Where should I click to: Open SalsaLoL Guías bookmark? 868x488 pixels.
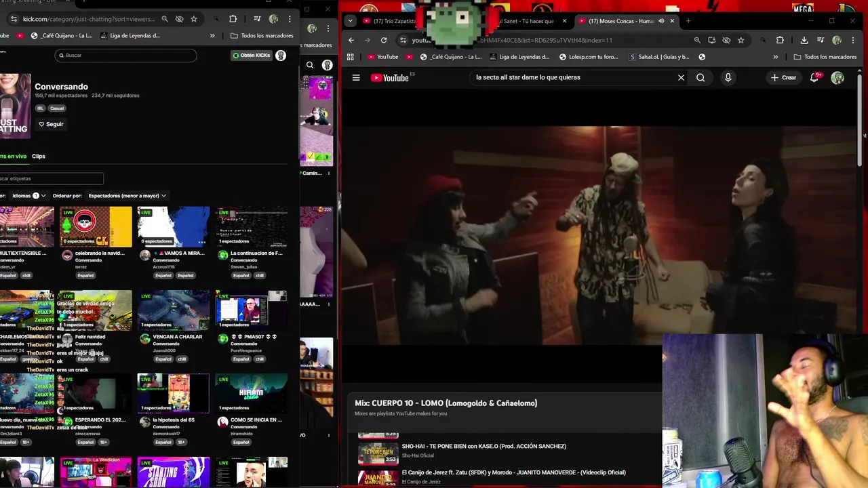point(659,57)
